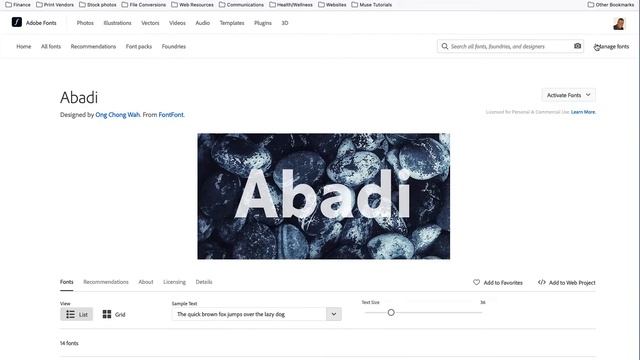Open Templates in the top navigation
Image resolution: width=640 pixels, height=360 pixels.
pos(232,23)
